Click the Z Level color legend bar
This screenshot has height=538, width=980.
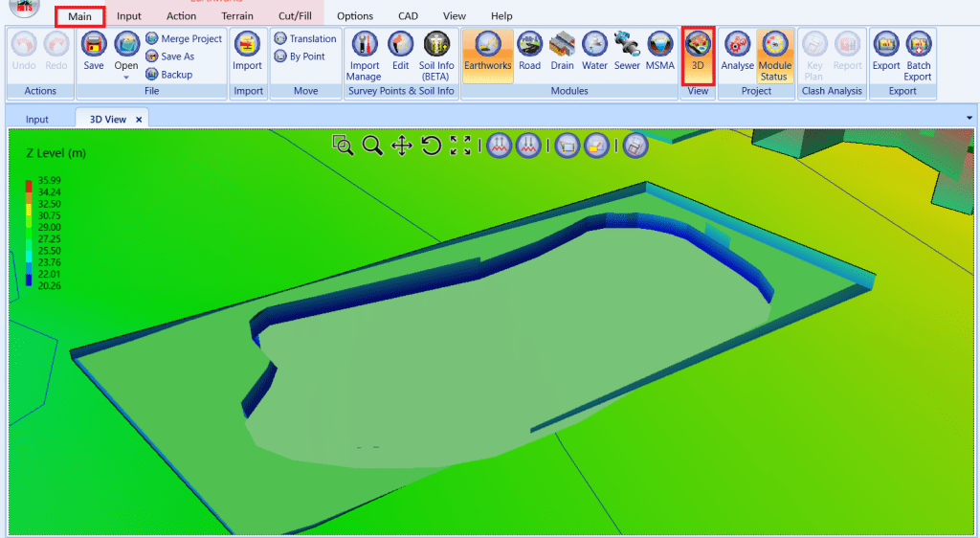point(29,233)
